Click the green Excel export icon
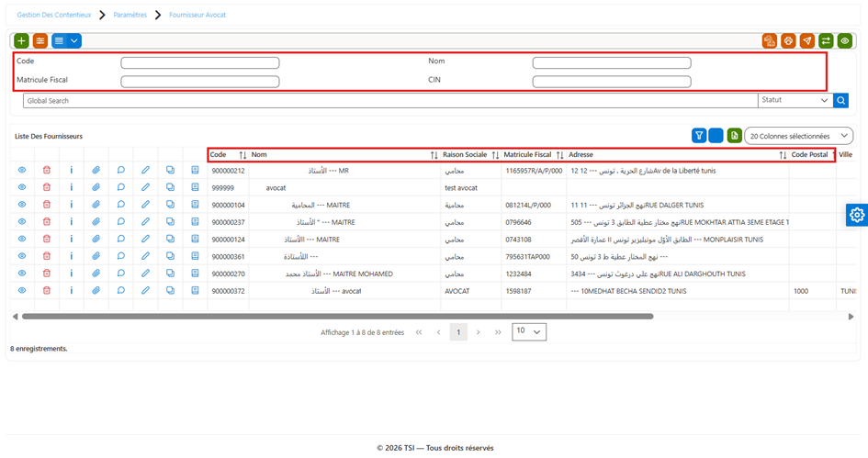Image resolution: width=868 pixels, height=458 pixels. tap(735, 136)
